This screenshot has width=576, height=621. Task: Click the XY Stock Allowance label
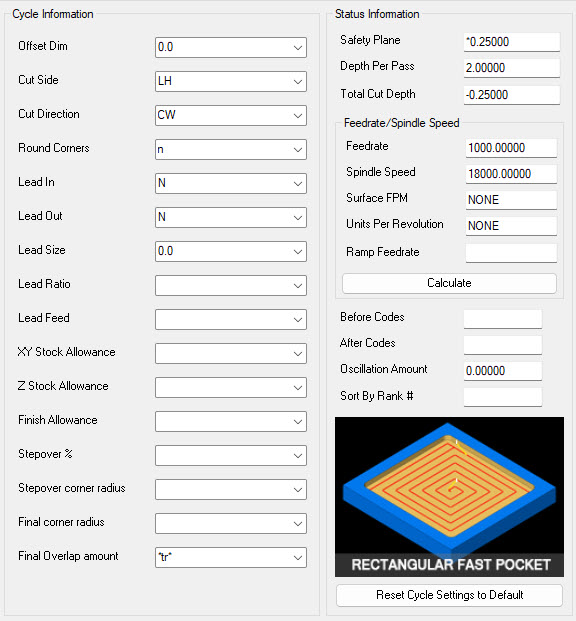pos(67,352)
